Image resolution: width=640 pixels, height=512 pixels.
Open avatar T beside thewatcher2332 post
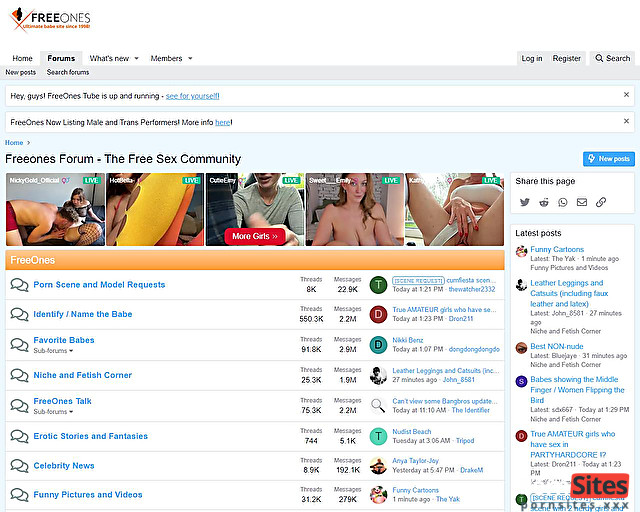point(378,285)
